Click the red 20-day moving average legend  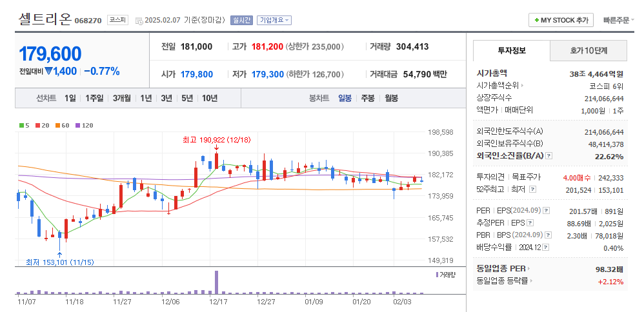pos(43,126)
